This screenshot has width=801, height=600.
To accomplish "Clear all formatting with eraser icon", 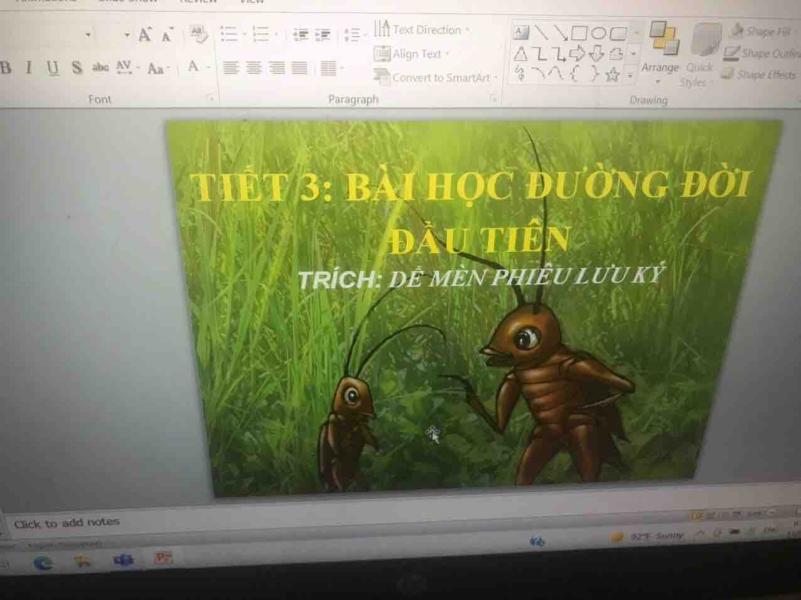I will [199, 34].
